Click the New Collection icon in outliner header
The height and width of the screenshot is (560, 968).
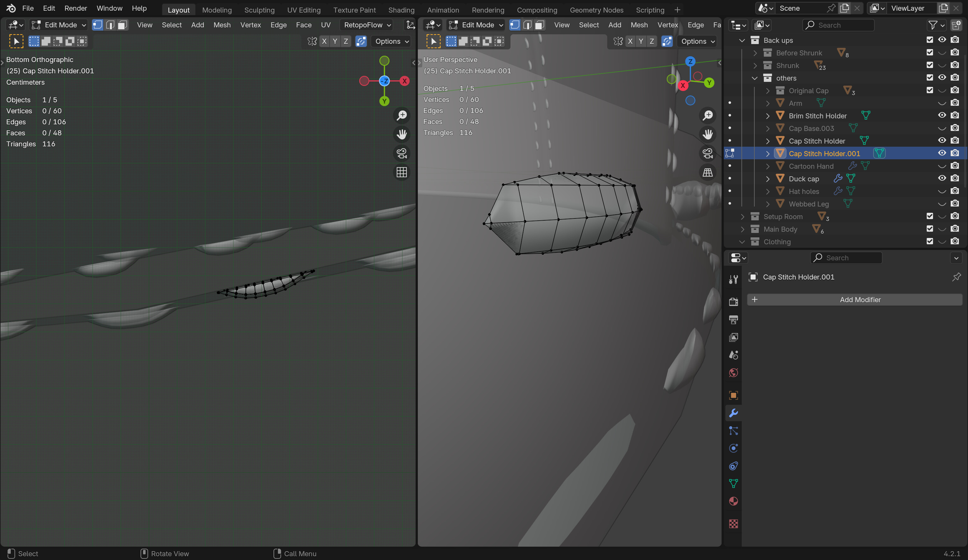coord(957,25)
